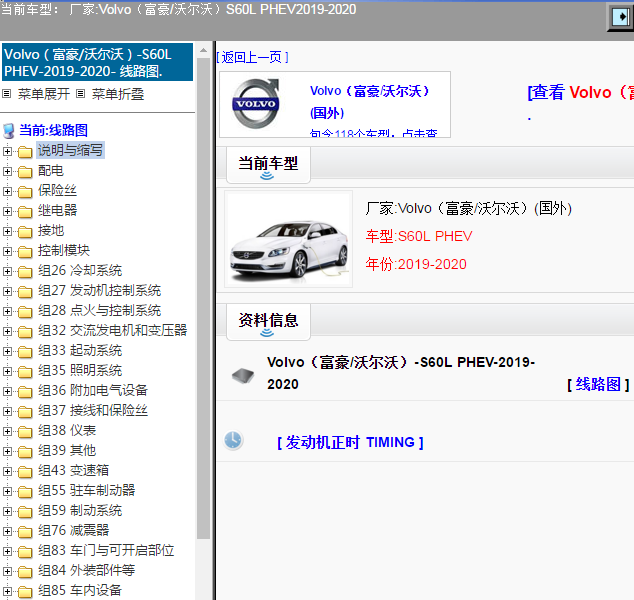Viewport: 634px width, 600px height.
Task: Click the folder icon for 组38 仪表
Action: [25, 432]
